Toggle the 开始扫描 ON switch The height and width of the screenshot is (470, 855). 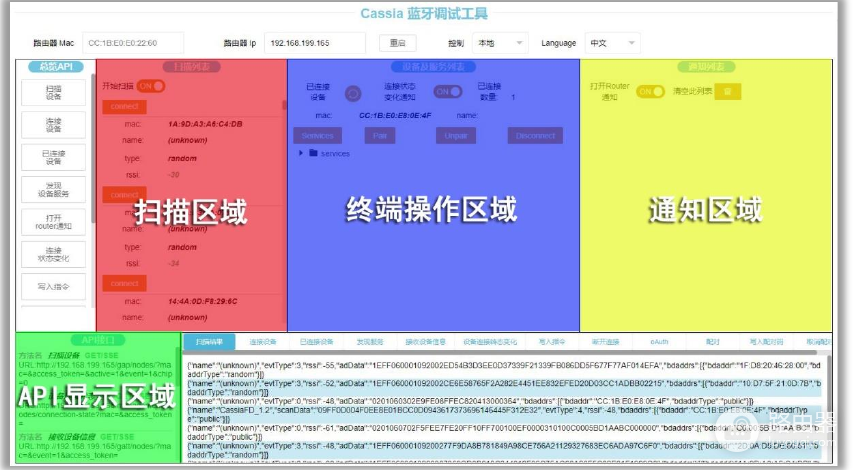[x=151, y=86]
